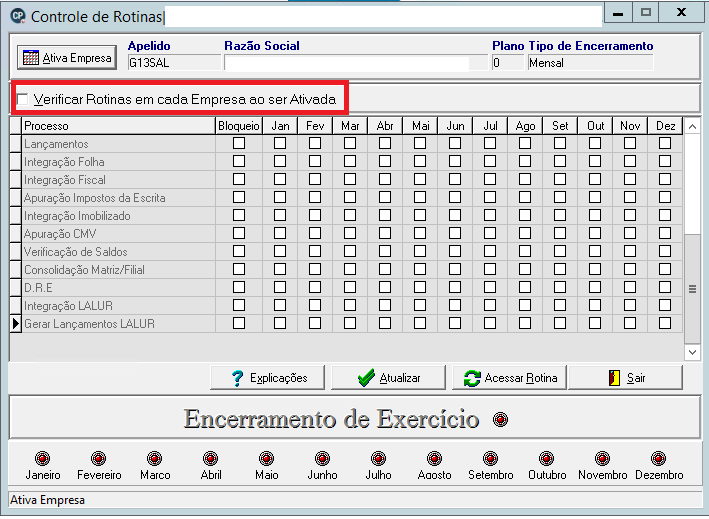Screen dimensions: 709x519
Task: Click the red indicator above Abril
Action: tap(211, 458)
